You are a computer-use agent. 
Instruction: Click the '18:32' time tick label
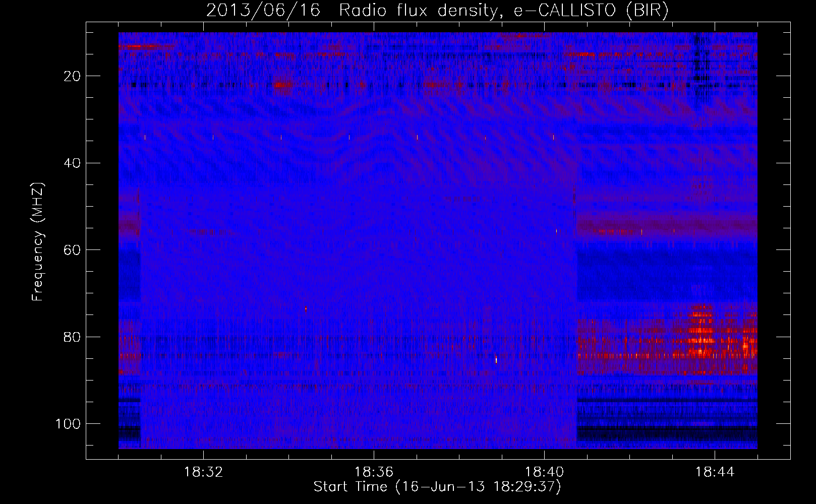pyautogui.click(x=203, y=472)
